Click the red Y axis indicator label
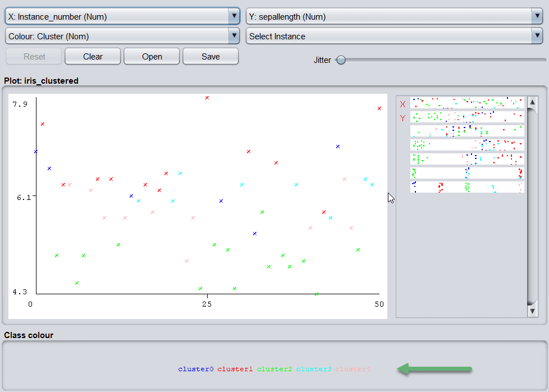 [x=402, y=118]
